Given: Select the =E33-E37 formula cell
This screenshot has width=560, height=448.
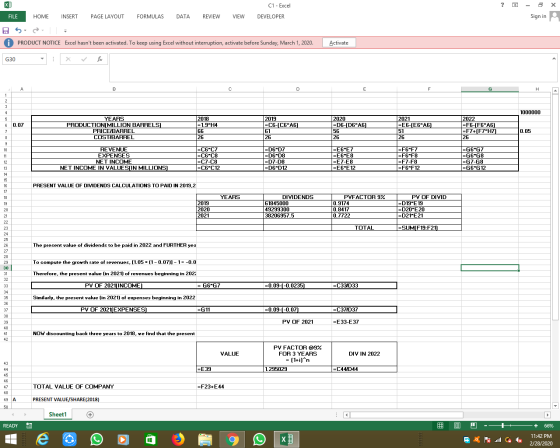Looking at the screenshot, I should click(364, 322).
